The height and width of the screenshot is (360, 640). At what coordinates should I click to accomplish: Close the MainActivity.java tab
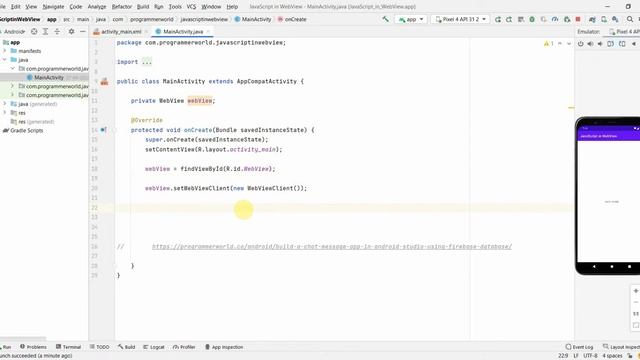(x=208, y=31)
